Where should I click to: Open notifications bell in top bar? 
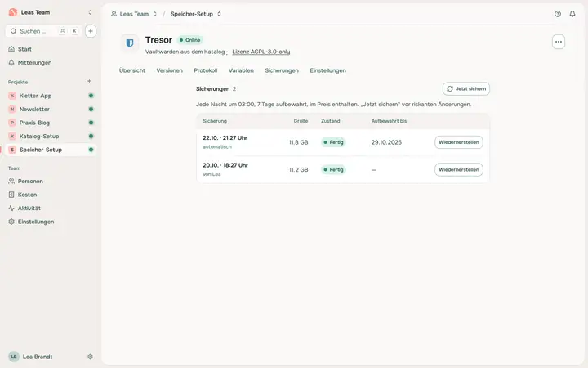(x=572, y=14)
